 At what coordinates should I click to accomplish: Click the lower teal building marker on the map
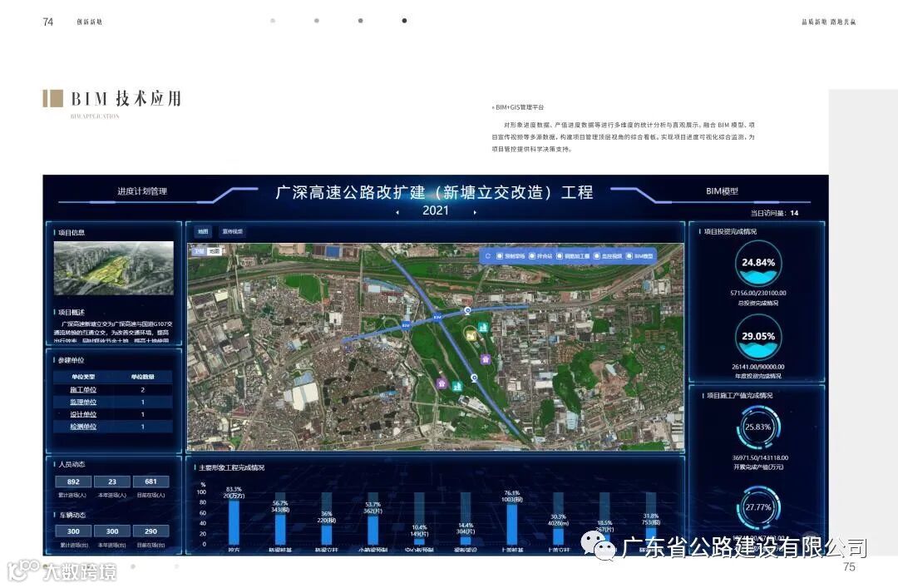457,386
